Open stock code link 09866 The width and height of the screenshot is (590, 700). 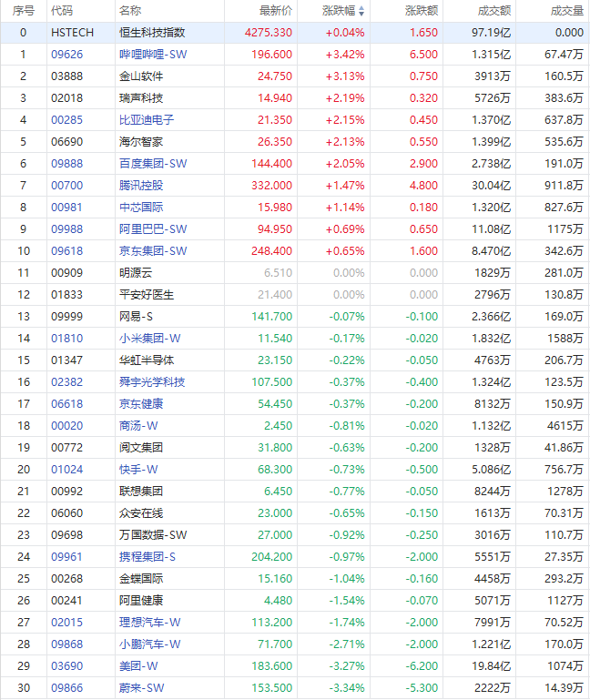click(67, 688)
